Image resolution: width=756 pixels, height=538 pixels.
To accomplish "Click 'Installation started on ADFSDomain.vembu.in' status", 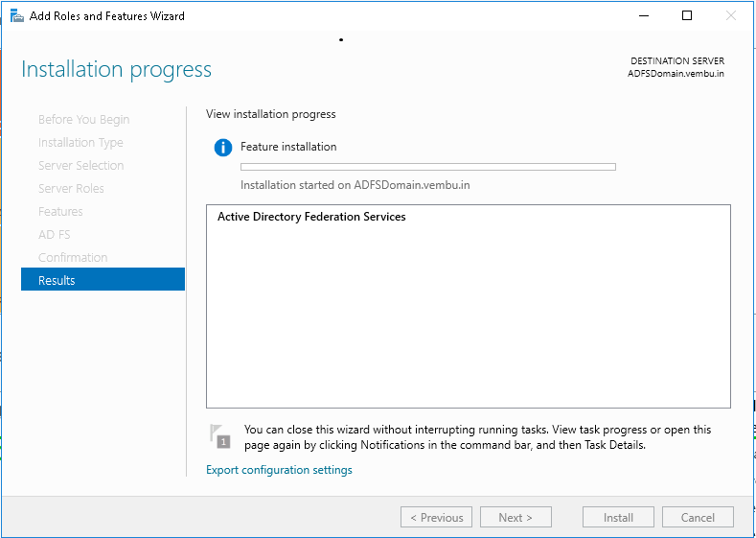I will coord(355,185).
